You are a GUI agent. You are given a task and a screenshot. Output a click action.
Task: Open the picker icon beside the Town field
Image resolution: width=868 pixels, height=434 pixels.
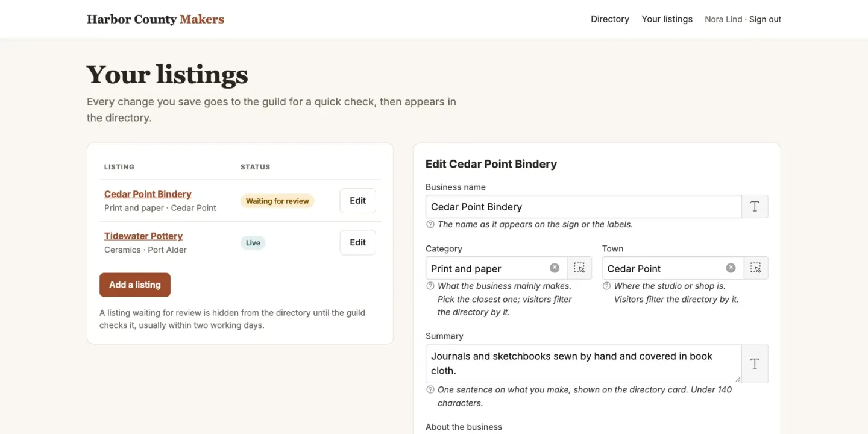[x=756, y=268]
